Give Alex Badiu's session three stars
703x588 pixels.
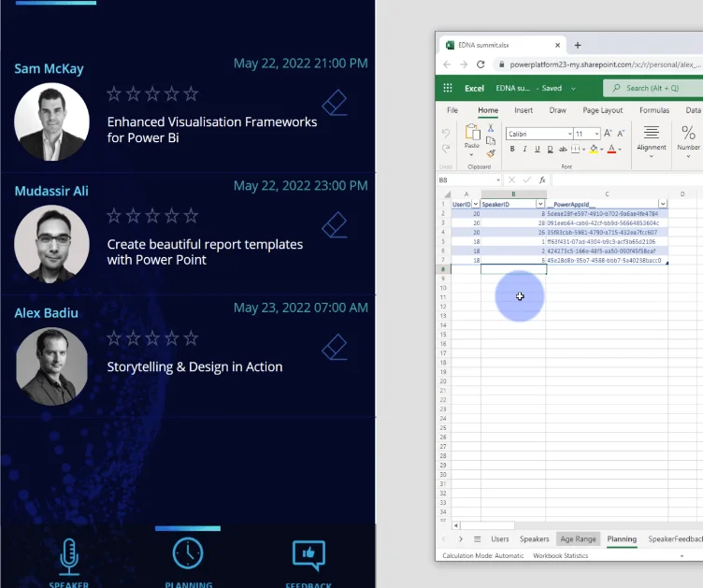tap(152, 338)
